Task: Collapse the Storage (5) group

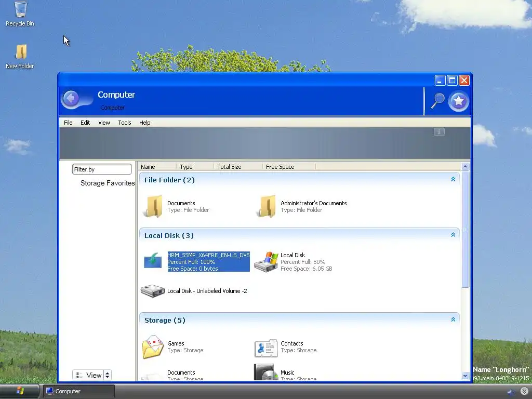Action: pyautogui.click(x=453, y=320)
